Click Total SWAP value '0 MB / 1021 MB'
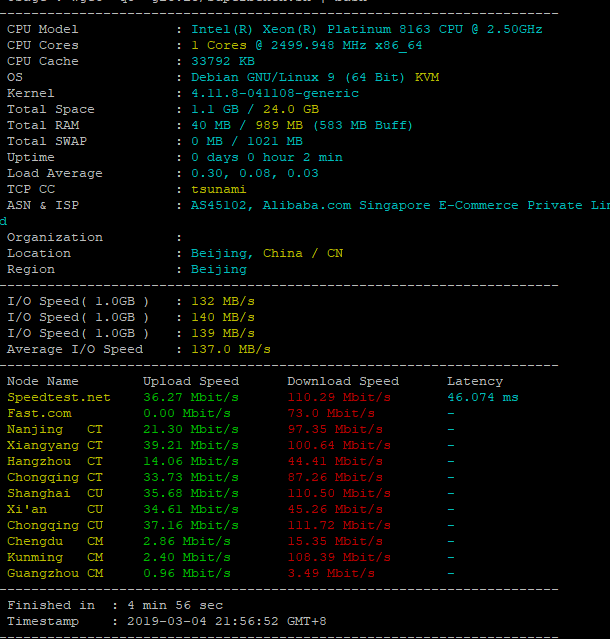 247,141
